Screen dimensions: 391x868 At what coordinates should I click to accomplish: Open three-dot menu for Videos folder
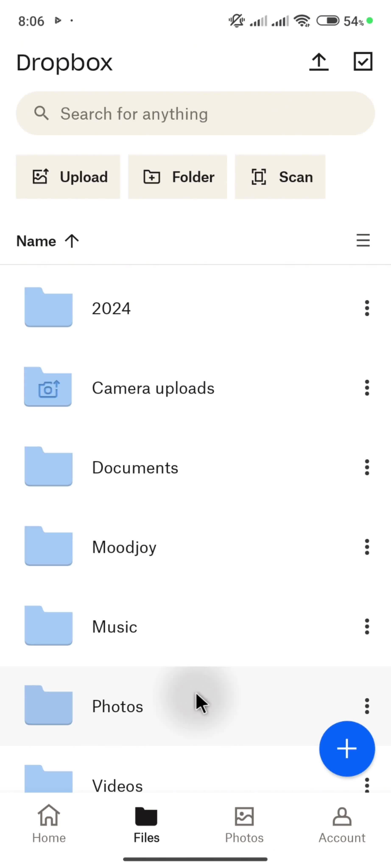tap(367, 785)
